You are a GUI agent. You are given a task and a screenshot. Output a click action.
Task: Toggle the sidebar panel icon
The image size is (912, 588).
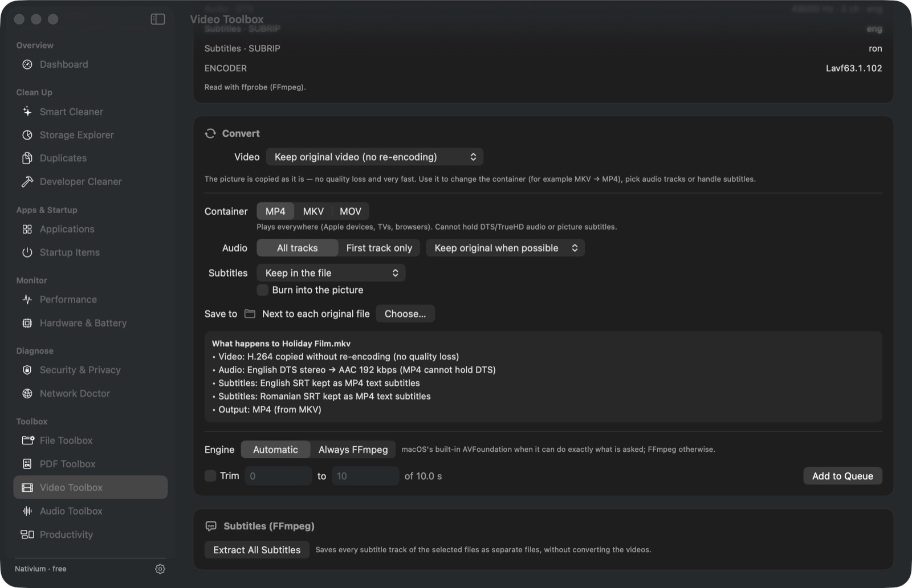point(158,19)
